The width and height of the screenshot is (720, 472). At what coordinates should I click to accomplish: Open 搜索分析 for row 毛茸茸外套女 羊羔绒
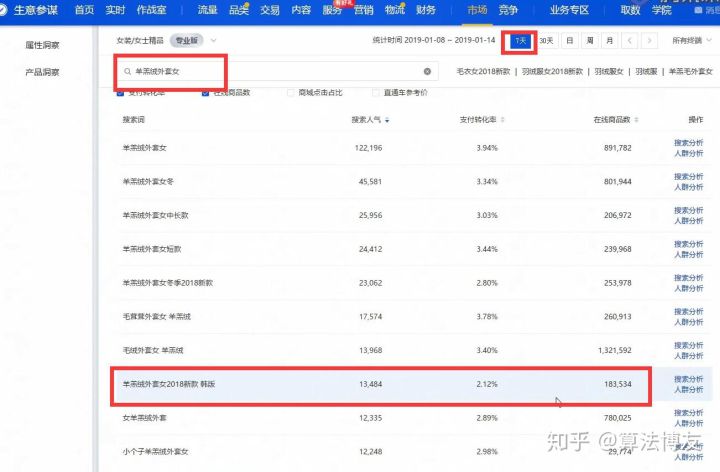click(688, 312)
